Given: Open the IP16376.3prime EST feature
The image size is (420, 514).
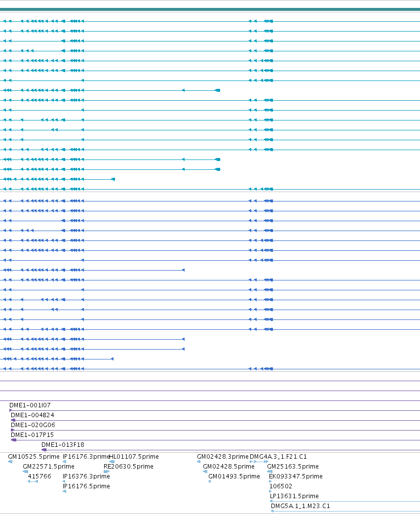Looking at the screenshot, I should click(86, 476).
